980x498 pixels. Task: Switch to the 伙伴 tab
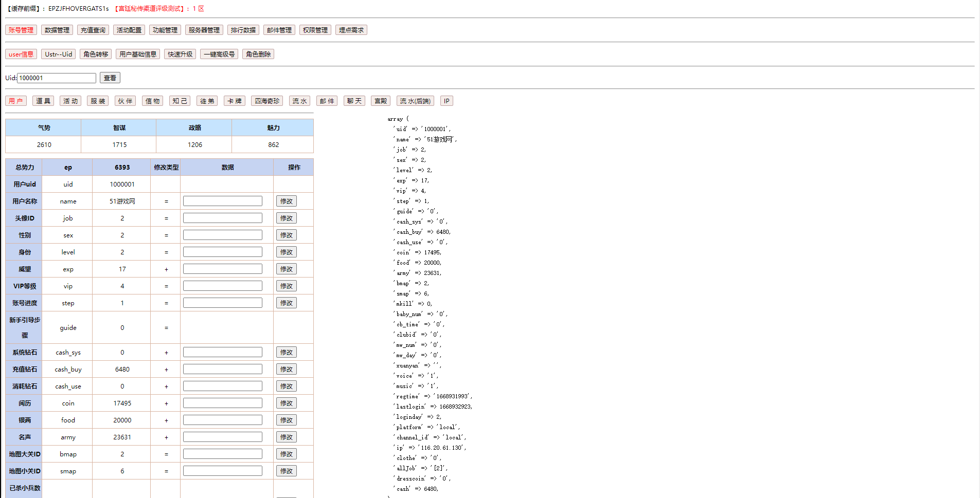click(125, 101)
